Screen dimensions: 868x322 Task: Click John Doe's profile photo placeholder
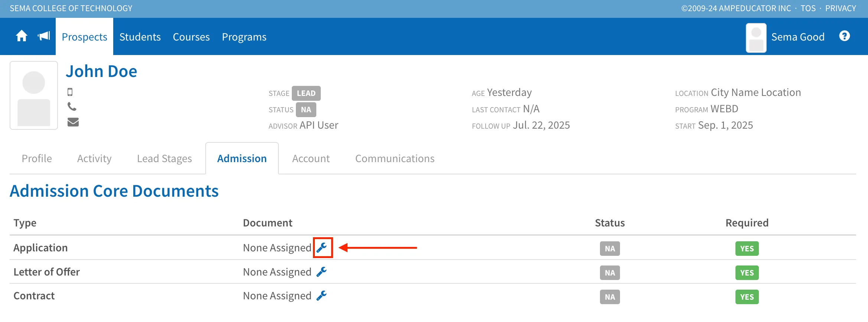pos(34,95)
